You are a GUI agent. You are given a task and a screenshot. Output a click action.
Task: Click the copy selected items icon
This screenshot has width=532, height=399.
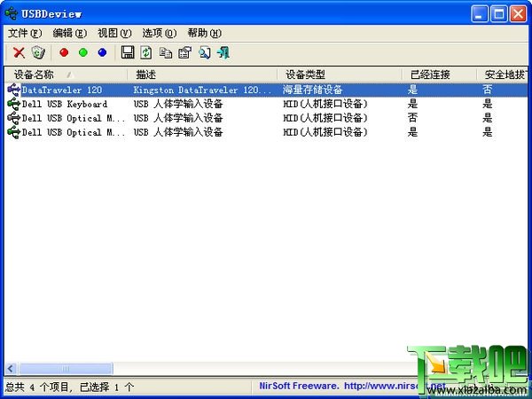(x=166, y=53)
